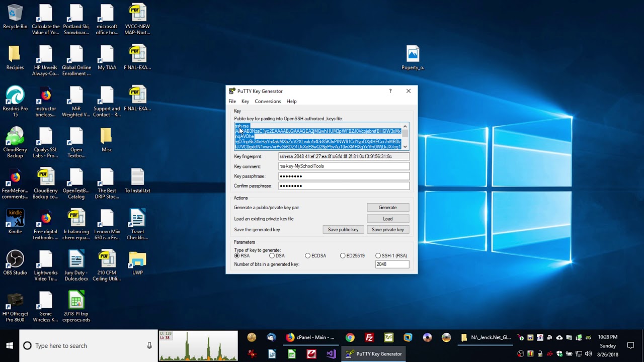This screenshot has height=362, width=644.
Task: Select ED25519 as key type
Action: click(x=343, y=255)
